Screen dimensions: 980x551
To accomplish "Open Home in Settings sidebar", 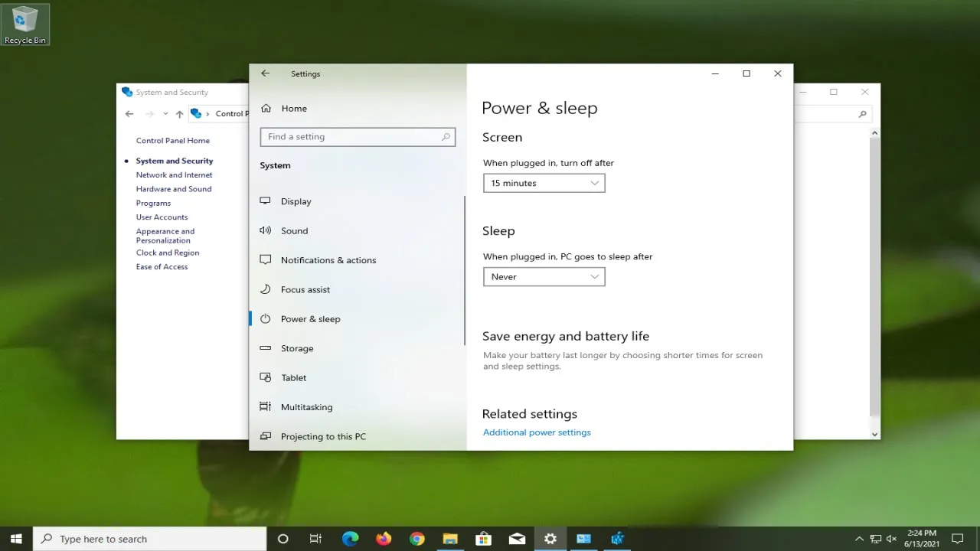I will 294,109.
